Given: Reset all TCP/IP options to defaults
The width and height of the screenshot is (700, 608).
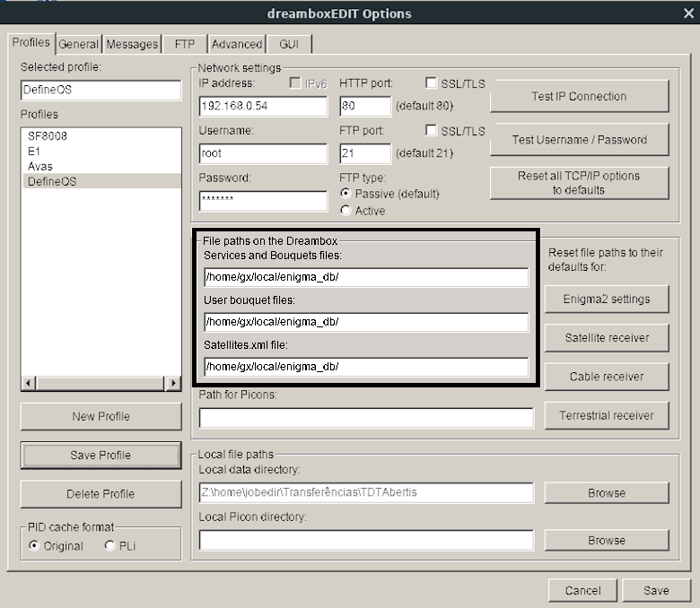Looking at the screenshot, I should point(579,183).
